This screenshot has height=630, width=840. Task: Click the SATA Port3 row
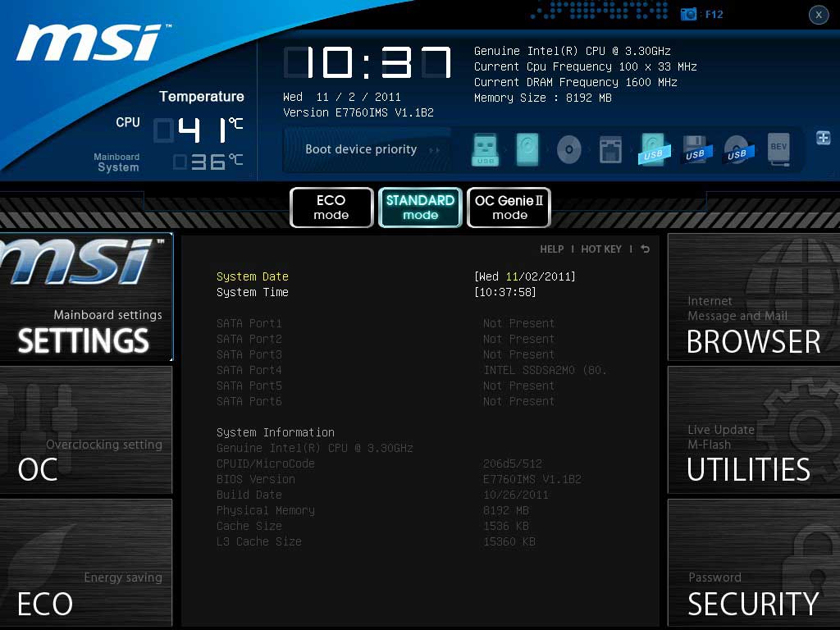[x=386, y=354]
